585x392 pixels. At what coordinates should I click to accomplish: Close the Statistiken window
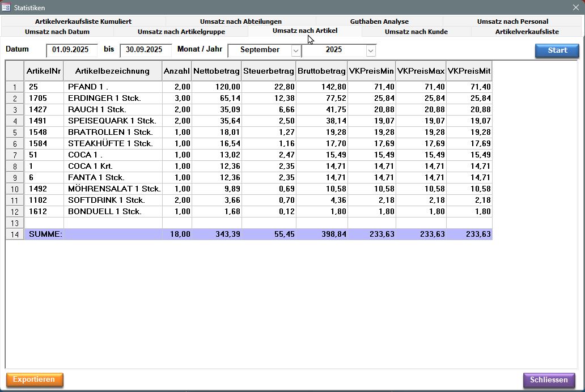(575, 7)
